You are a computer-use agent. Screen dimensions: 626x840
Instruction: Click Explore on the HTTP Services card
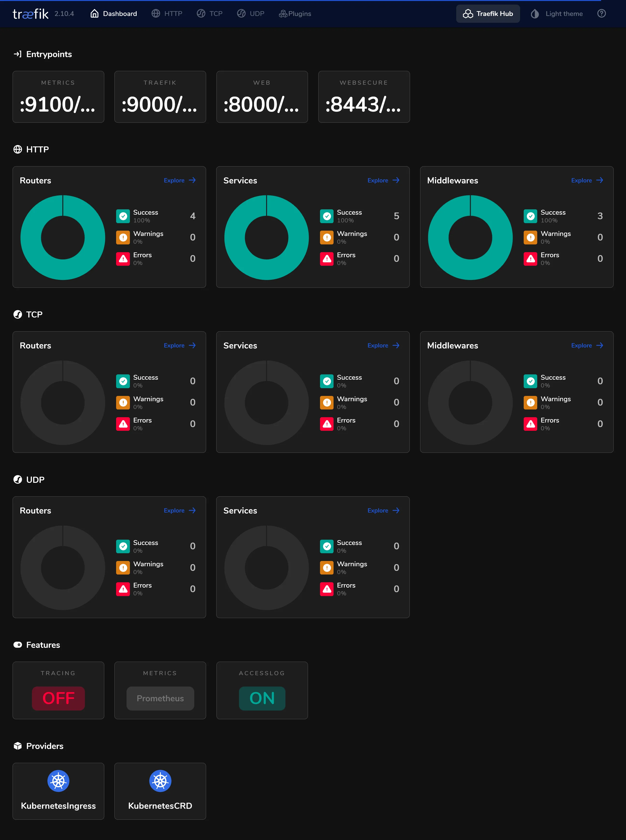pyautogui.click(x=383, y=180)
